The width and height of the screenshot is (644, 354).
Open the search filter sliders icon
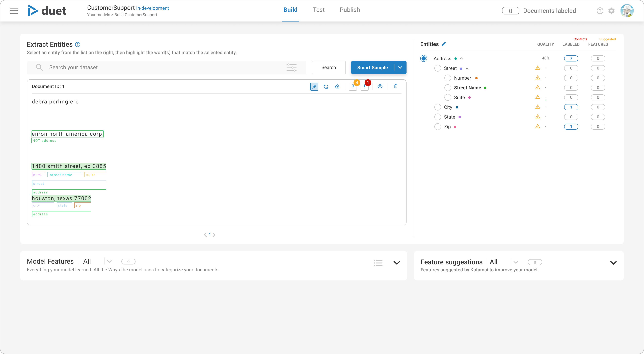coord(291,67)
